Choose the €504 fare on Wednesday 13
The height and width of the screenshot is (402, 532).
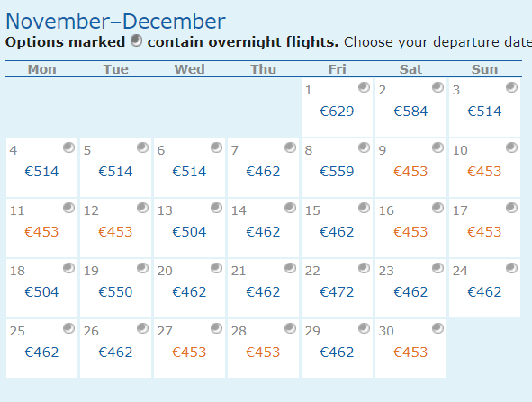click(x=189, y=232)
